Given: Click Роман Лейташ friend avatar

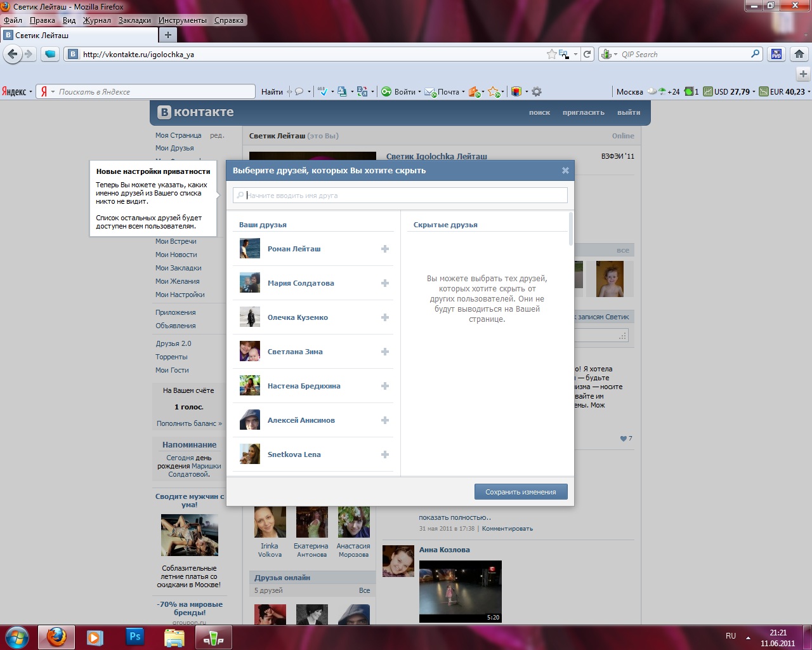Looking at the screenshot, I should pos(250,248).
